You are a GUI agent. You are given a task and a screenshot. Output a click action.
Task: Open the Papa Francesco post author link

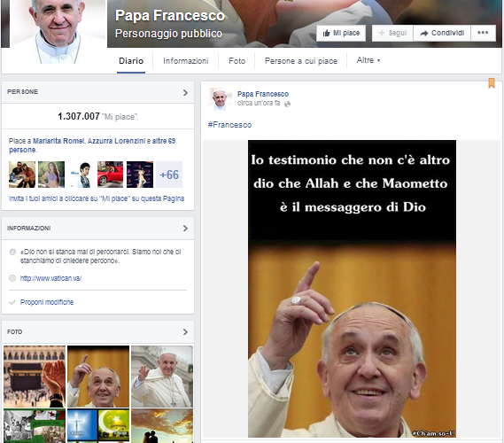click(x=263, y=94)
